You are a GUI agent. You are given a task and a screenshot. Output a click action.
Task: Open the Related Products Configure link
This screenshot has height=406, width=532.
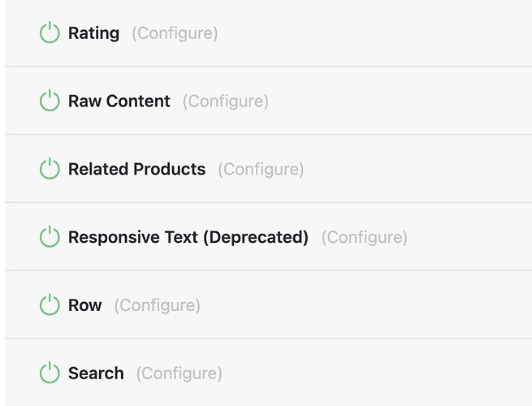pos(261,169)
